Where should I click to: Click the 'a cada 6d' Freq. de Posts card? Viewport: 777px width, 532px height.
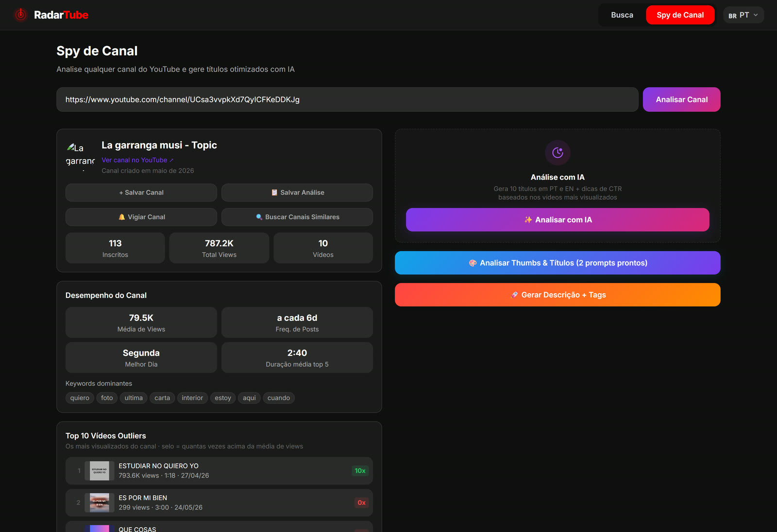pyautogui.click(x=297, y=322)
